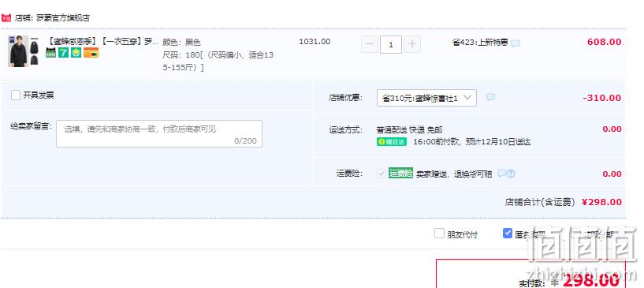Click the green 7-day return badge icon
Image resolution: width=644 pixels, height=288 pixels.
[x=63, y=53]
